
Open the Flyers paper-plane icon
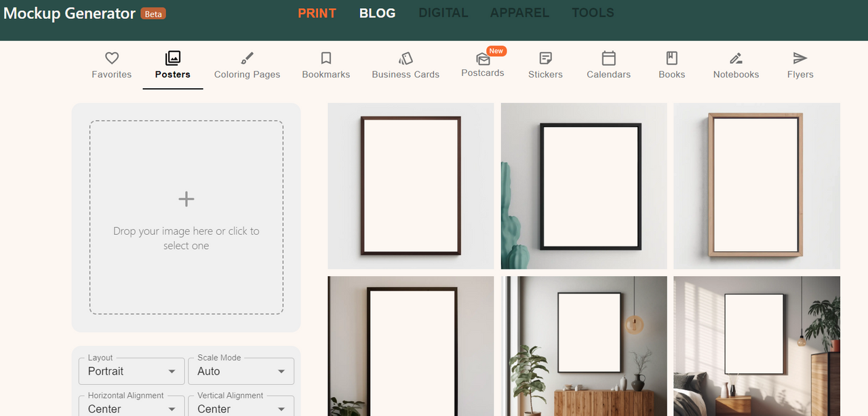[800, 58]
